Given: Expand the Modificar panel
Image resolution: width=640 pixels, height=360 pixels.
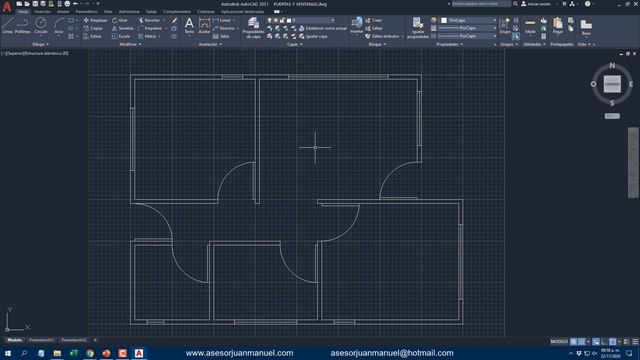Looking at the screenshot, I should [130, 44].
